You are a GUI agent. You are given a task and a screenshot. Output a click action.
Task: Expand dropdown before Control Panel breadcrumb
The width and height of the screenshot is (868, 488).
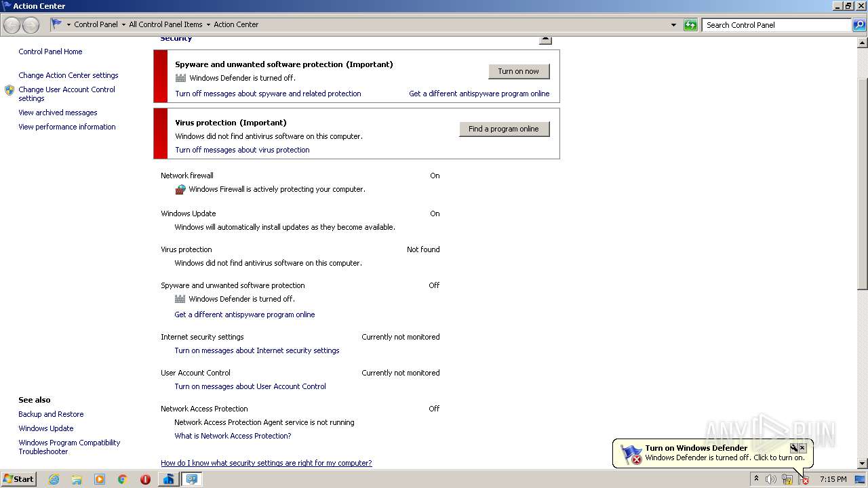click(x=68, y=25)
